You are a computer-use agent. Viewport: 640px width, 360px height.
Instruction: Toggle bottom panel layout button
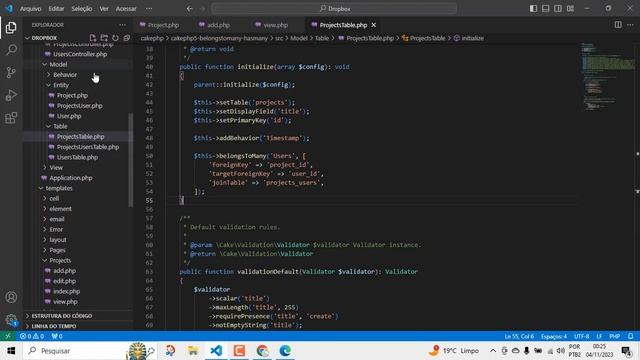point(545,9)
